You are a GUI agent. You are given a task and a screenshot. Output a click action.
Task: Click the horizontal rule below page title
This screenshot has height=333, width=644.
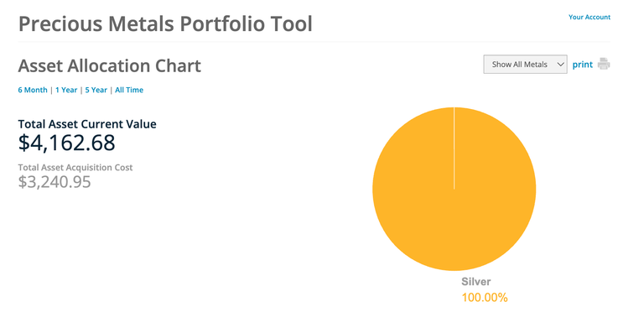(314, 41)
